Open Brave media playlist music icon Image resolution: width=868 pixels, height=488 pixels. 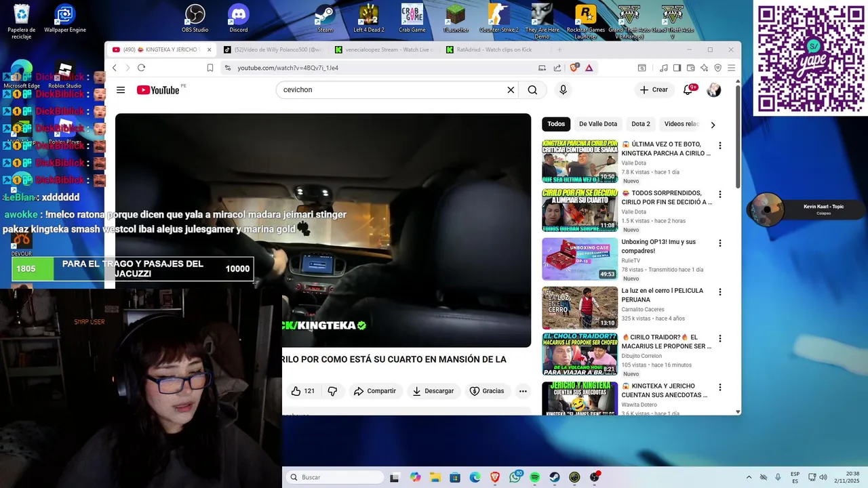664,68
